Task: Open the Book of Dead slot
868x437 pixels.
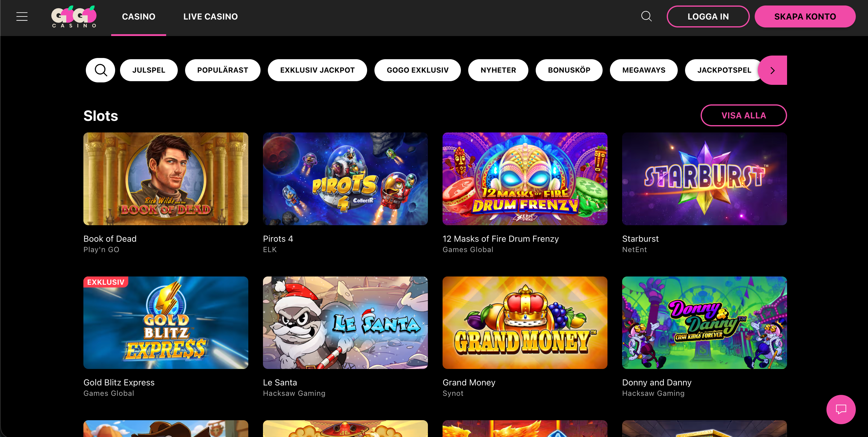Action: 166,179
